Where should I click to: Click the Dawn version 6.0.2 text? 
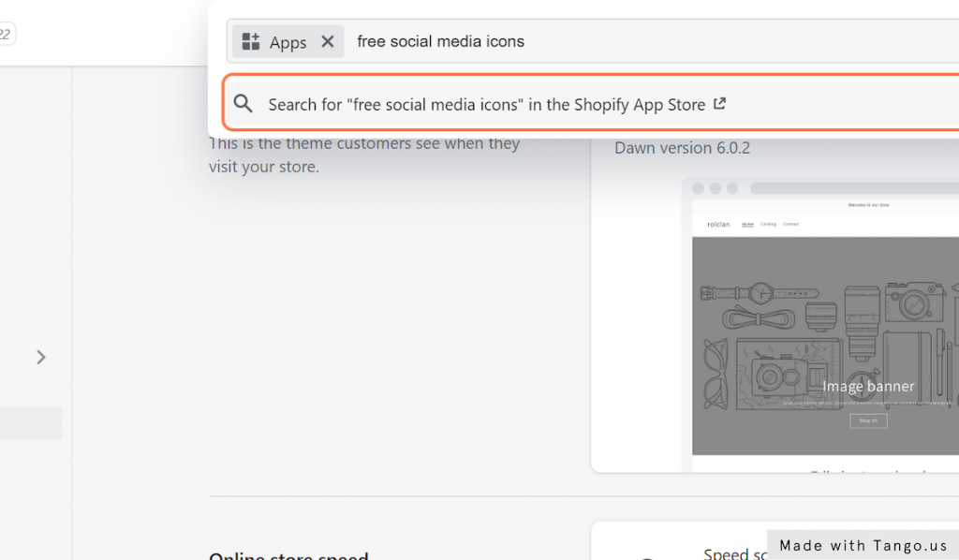point(682,148)
